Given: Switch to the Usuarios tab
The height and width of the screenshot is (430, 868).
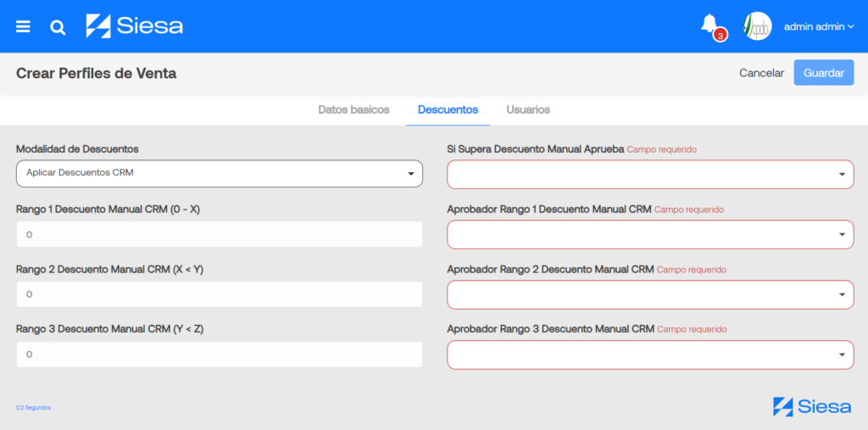Looking at the screenshot, I should pyautogui.click(x=528, y=109).
